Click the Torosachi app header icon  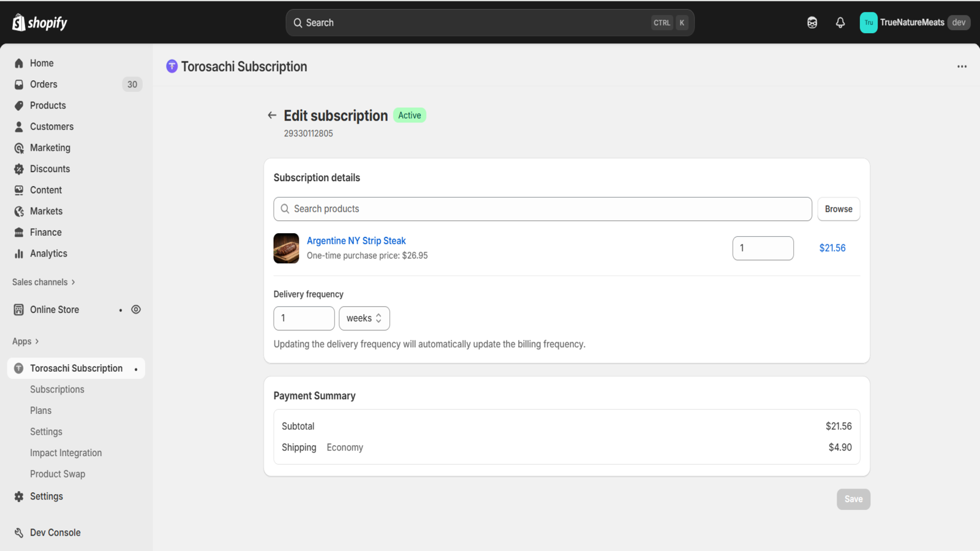172,66
